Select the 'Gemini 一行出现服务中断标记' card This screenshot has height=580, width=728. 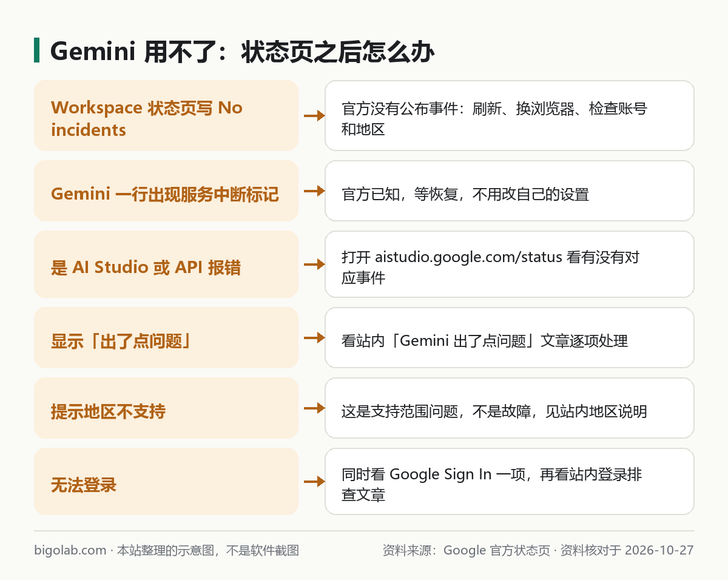click(x=166, y=191)
